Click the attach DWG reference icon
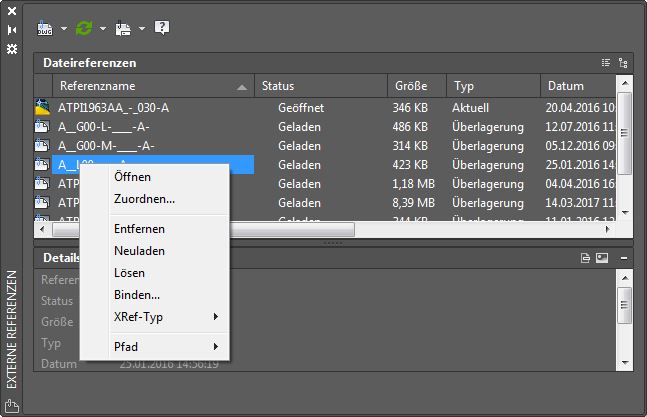The width and height of the screenshot is (647, 417). coord(45,28)
